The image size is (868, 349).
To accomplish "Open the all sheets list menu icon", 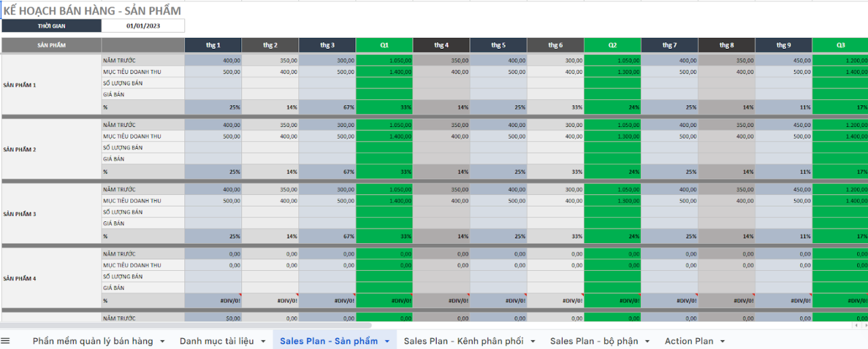I will [x=5, y=341].
